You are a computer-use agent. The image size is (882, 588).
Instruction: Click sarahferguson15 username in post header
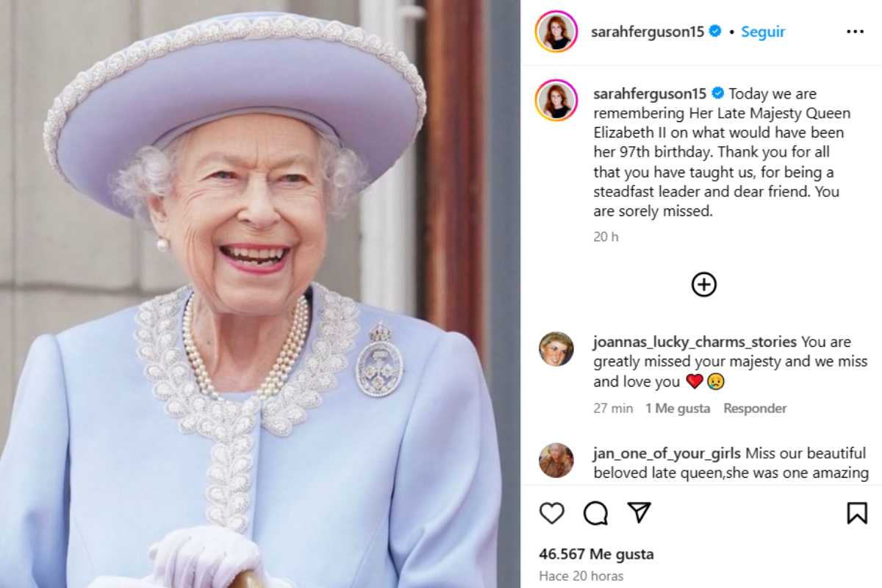(648, 32)
